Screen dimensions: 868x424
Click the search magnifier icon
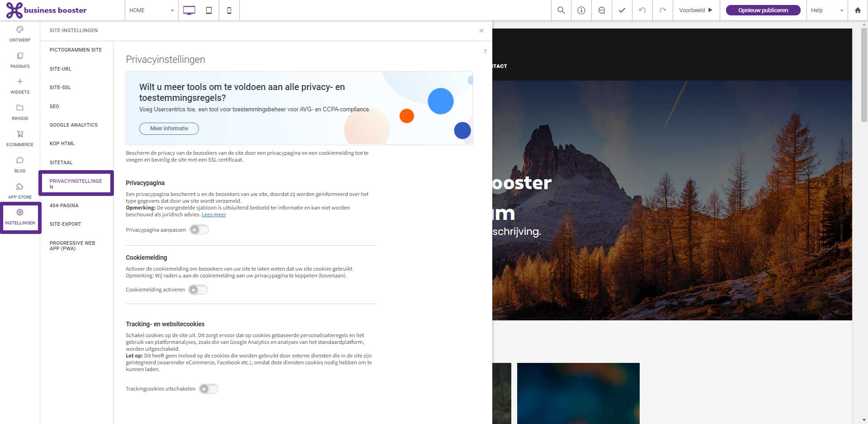[x=561, y=10]
